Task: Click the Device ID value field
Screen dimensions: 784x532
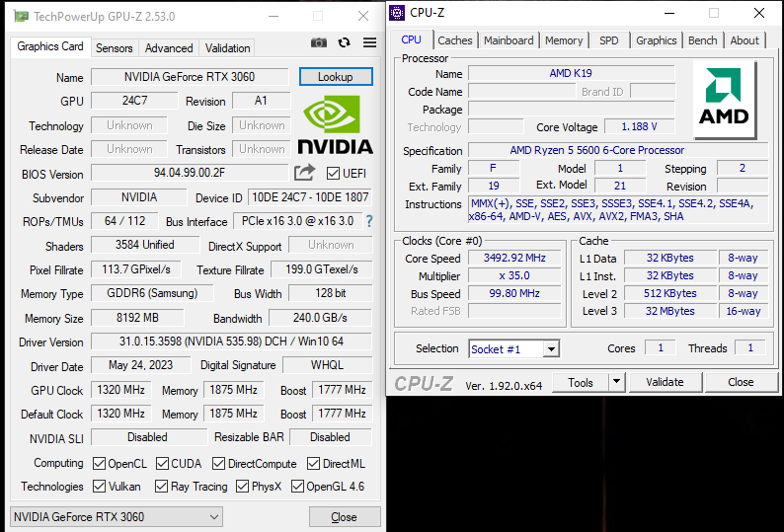Action: point(310,197)
